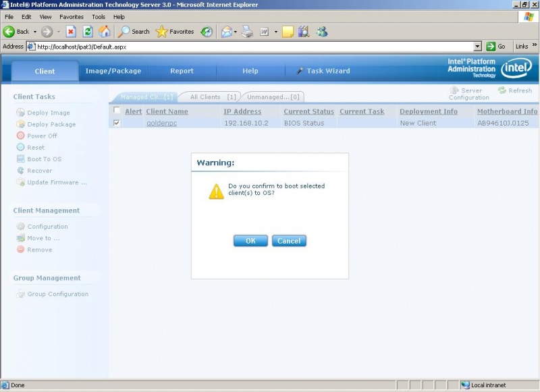Viewport: 540px width, 392px height.
Task: Select the Deploy Image task
Action: (42, 113)
